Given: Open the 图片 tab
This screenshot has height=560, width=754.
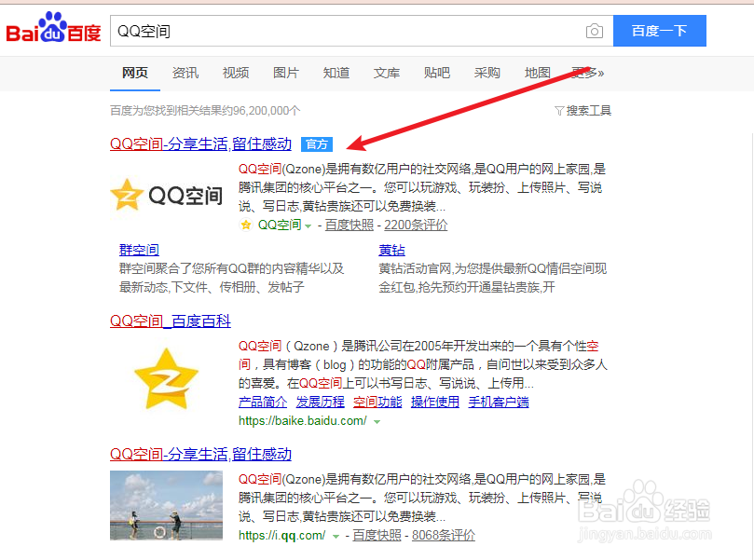Looking at the screenshot, I should pos(286,73).
